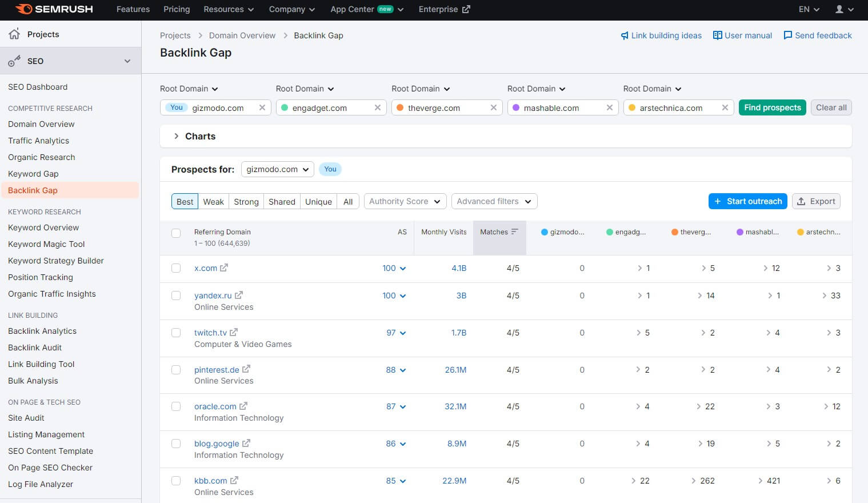Open first Root Domain type dropdown
The height and width of the screenshot is (503, 868).
189,89
